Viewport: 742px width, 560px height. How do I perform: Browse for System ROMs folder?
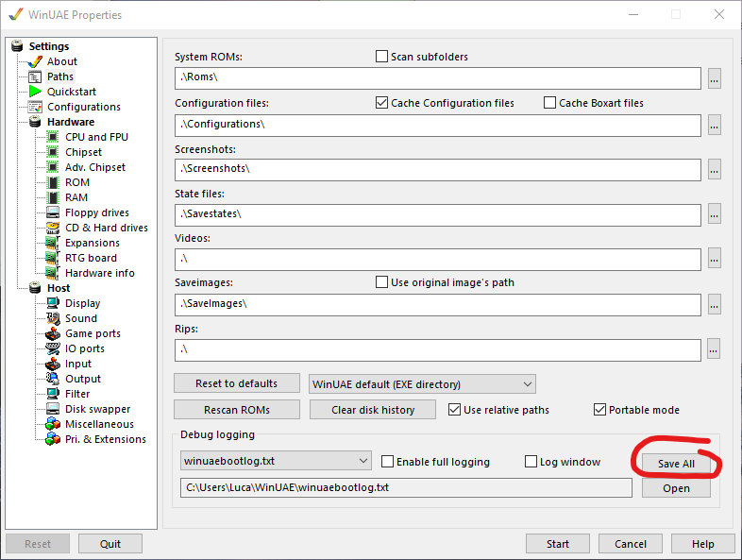click(x=714, y=78)
